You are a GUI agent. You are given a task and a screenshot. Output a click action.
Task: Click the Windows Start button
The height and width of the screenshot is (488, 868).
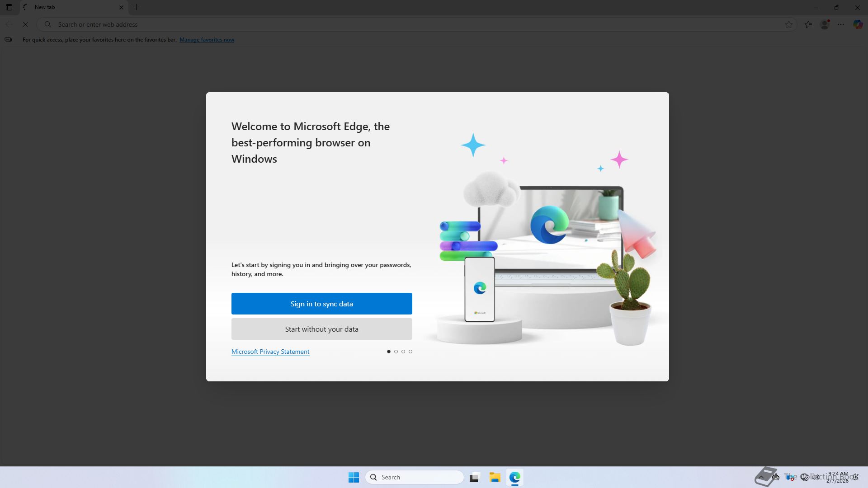(x=354, y=477)
